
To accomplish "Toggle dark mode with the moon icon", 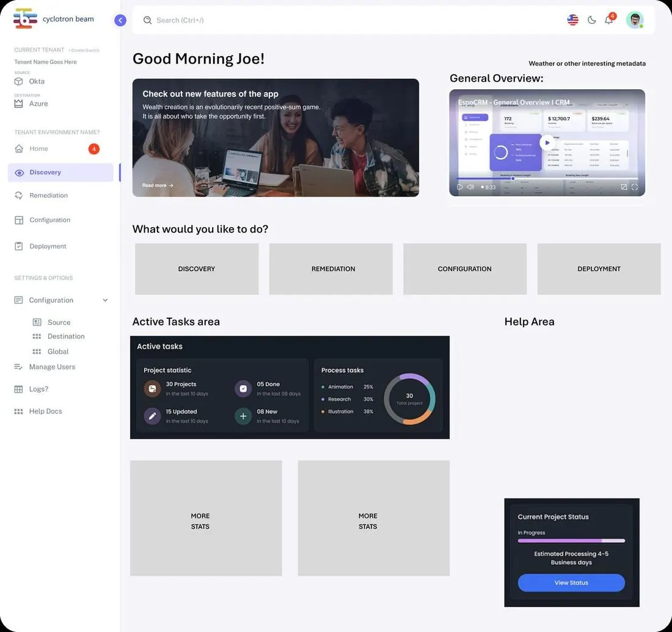I will point(591,20).
